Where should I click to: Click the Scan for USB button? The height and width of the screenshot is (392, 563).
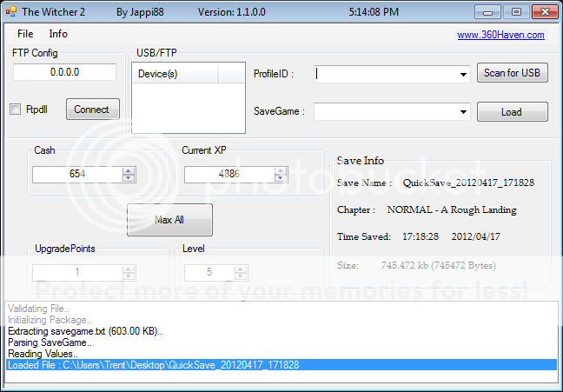pyautogui.click(x=512, y=73)
